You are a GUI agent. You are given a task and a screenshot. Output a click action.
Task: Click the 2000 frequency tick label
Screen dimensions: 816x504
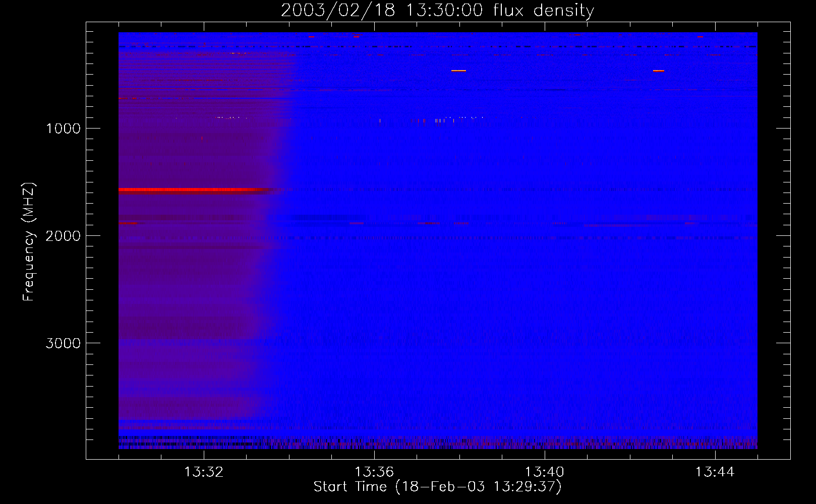pyautogui.click(x=63, y=236)
